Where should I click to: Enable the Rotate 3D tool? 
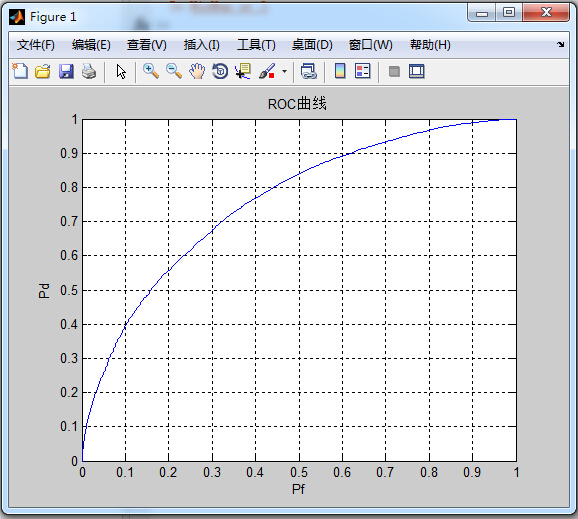pos(220,71)
